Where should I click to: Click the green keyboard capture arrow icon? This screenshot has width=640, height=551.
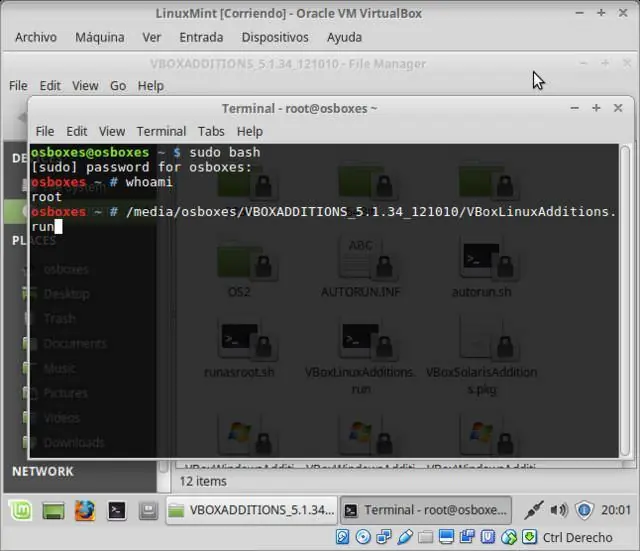529,537
